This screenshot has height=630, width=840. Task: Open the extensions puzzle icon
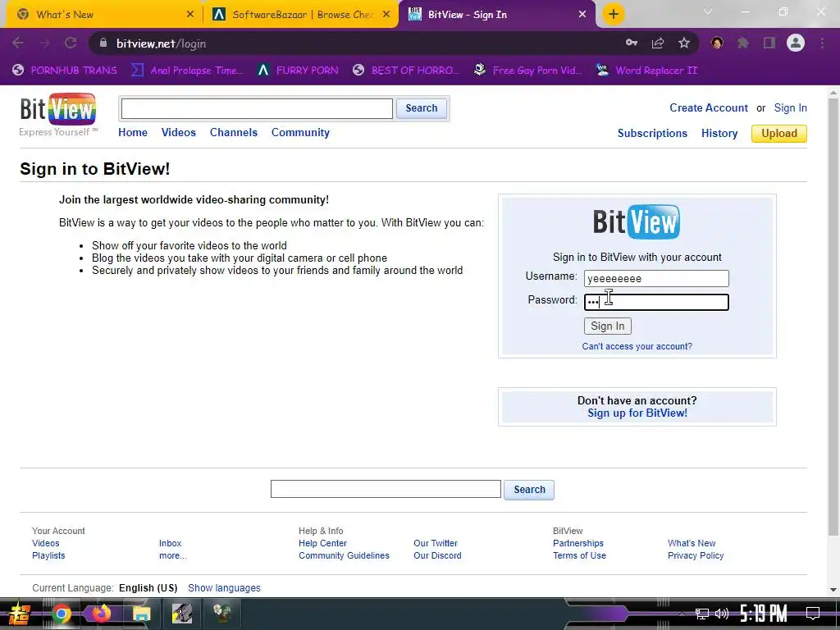click(743, 43)
